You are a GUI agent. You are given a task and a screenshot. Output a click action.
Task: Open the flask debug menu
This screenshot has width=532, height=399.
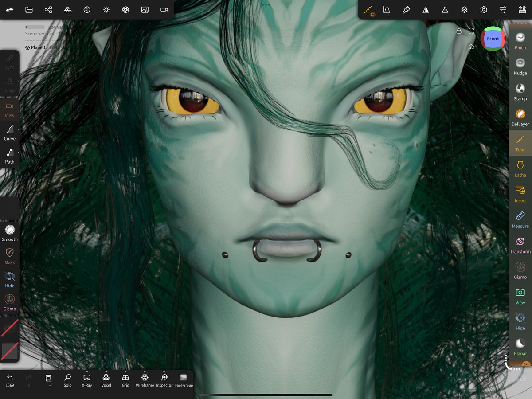click(x=445, y=9)
